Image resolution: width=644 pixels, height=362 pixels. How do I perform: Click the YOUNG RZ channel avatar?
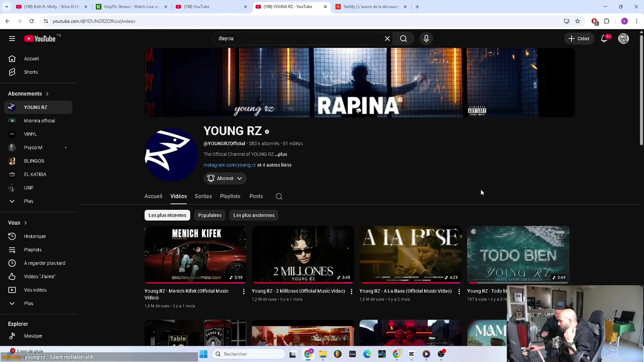pyautogui.click(x=171, y=154)
